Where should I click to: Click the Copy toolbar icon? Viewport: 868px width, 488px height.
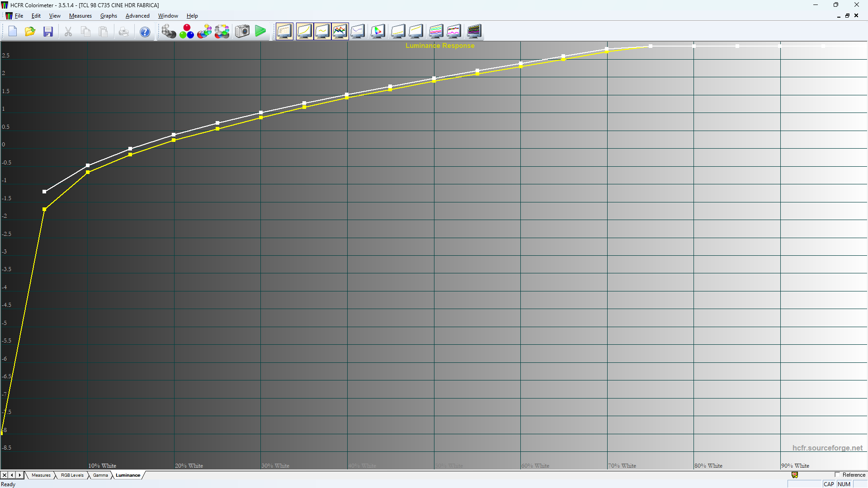[86, 32]
